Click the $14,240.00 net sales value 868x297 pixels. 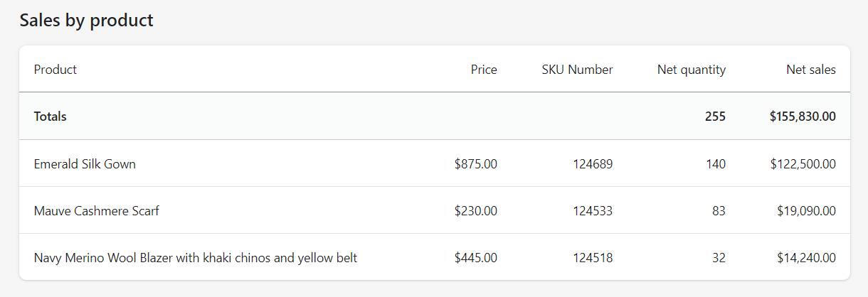[x=806, y=258]
